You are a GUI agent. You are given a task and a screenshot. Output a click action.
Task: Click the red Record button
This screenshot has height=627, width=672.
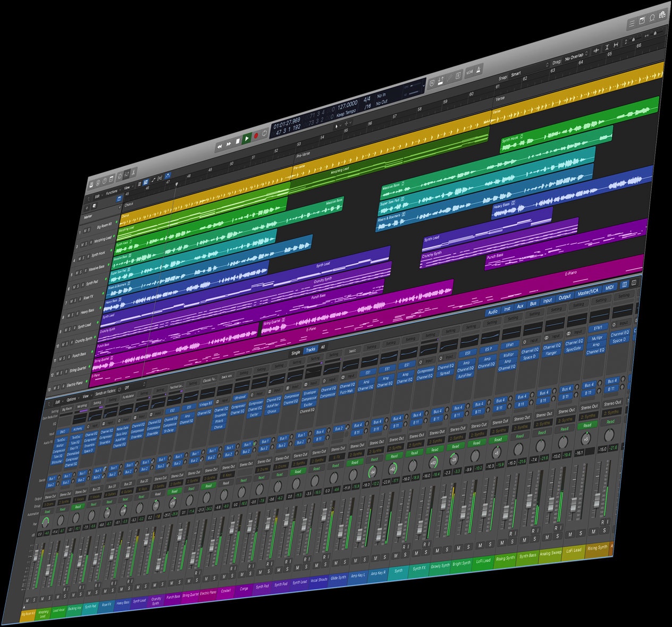tap(256, 135)
